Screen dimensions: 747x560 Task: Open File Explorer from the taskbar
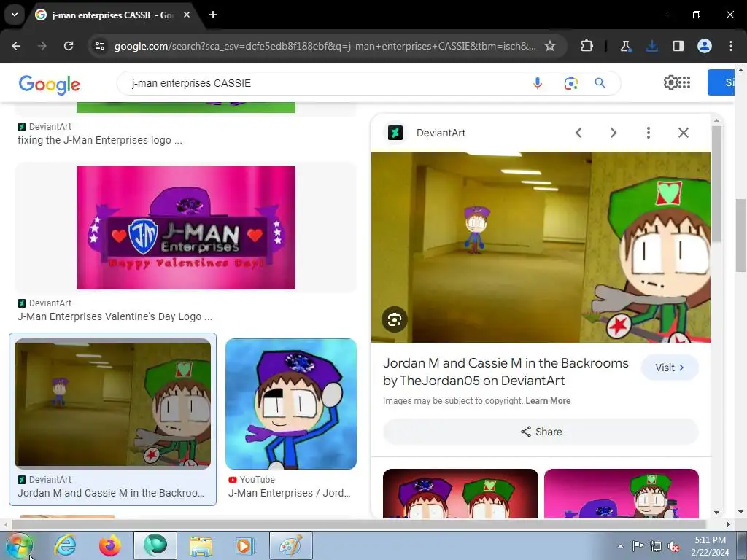(200, 545)
